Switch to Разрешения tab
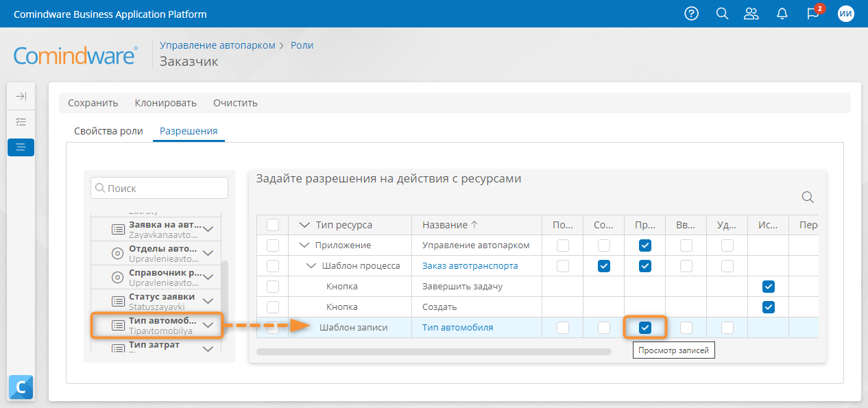 tap(189, 131)
